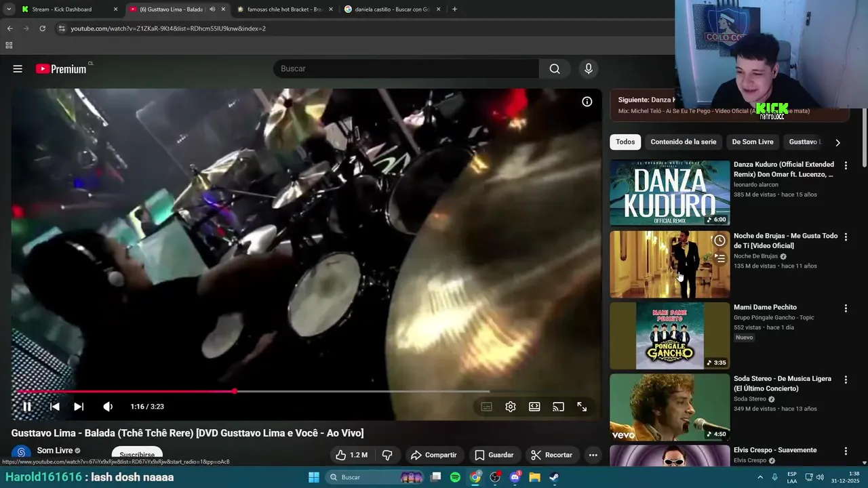Skip to previous video in playlist
Screen dimensions: 868x488
click(x=55, y=407)
